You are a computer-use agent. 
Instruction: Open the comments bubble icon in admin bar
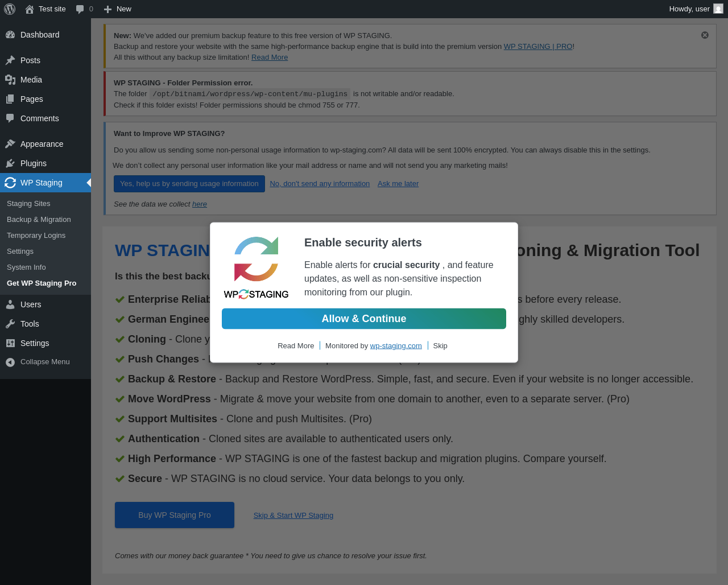pos(80,9)
